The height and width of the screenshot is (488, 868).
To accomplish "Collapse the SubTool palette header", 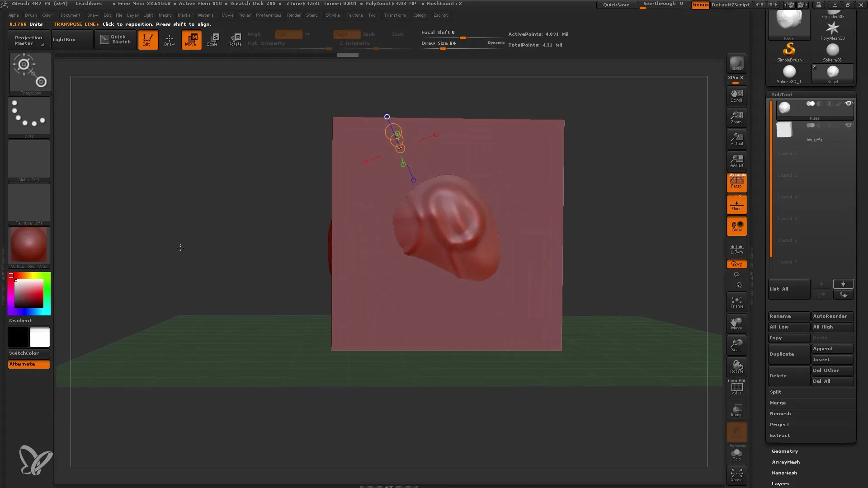I will (782, 94).
